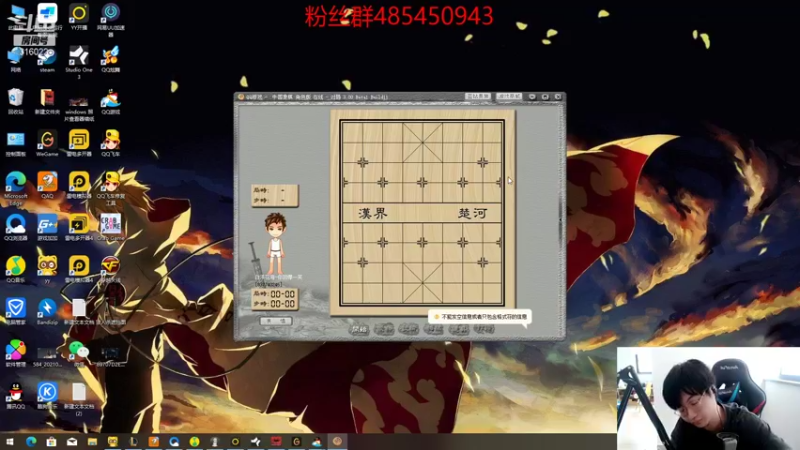
Task: Click the second title bar button in chess window
Action: tap(509, 96)
